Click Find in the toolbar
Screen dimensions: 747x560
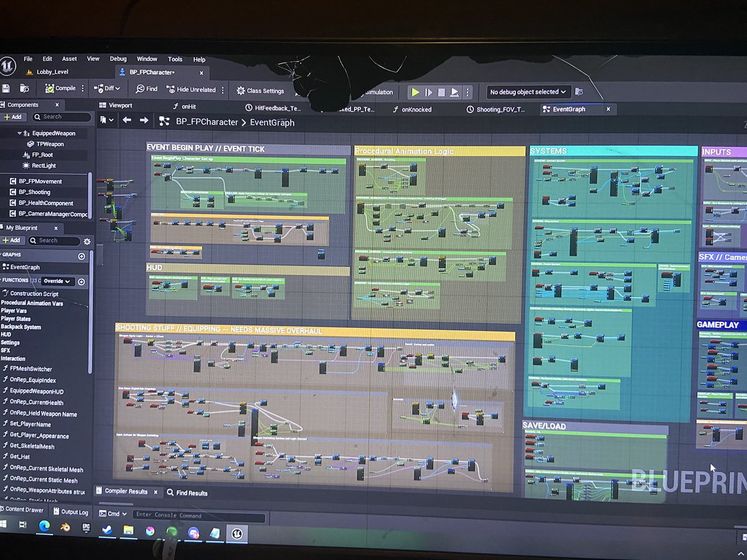tap(147, 89)
